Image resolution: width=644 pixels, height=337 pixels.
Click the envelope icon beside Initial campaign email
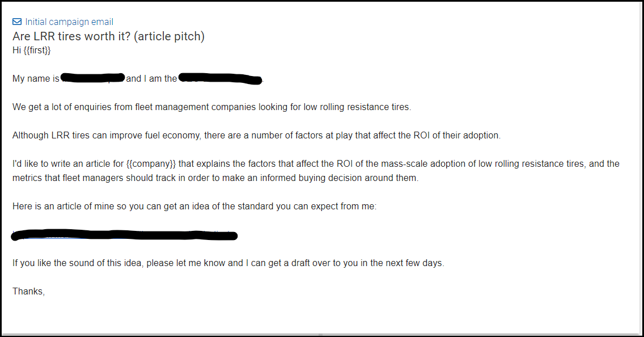coord(17,22)
